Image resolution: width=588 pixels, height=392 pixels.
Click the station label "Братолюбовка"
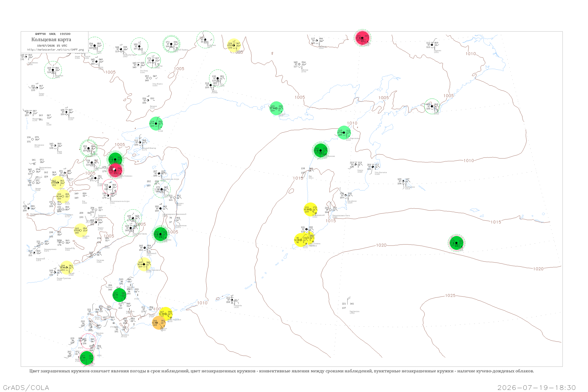click(x=45, y=168)
